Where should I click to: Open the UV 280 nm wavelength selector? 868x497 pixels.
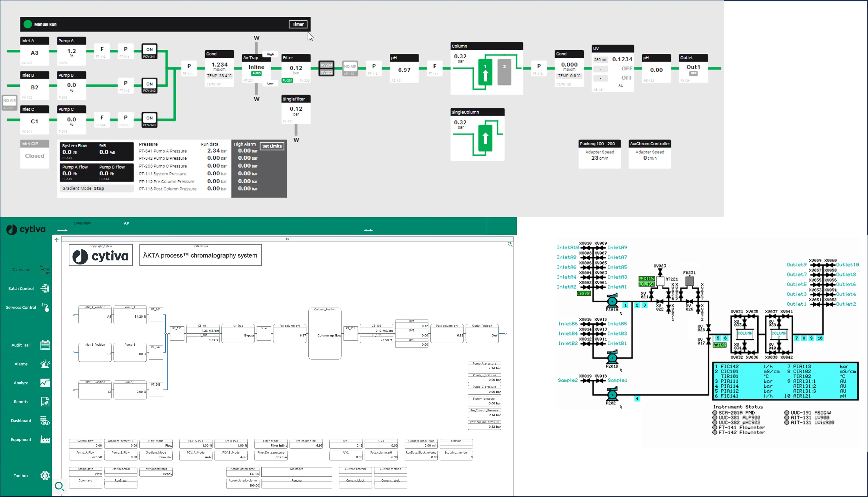601,60
